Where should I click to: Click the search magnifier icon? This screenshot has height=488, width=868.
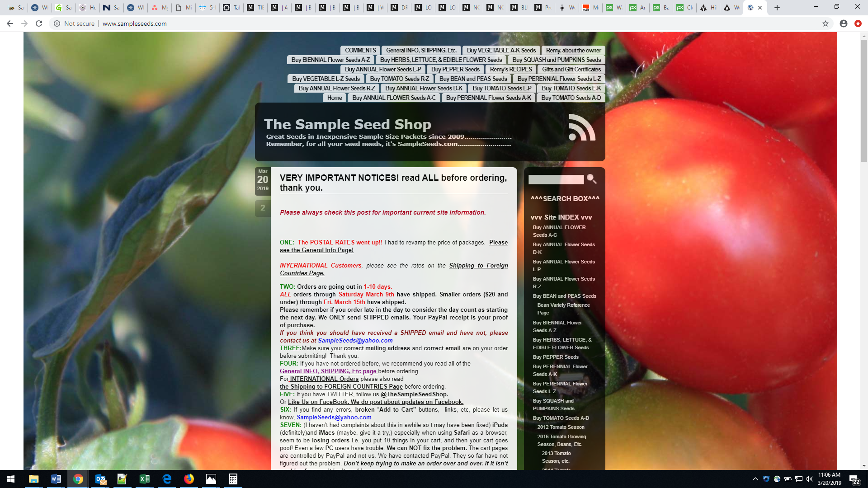tap(591, 179)
